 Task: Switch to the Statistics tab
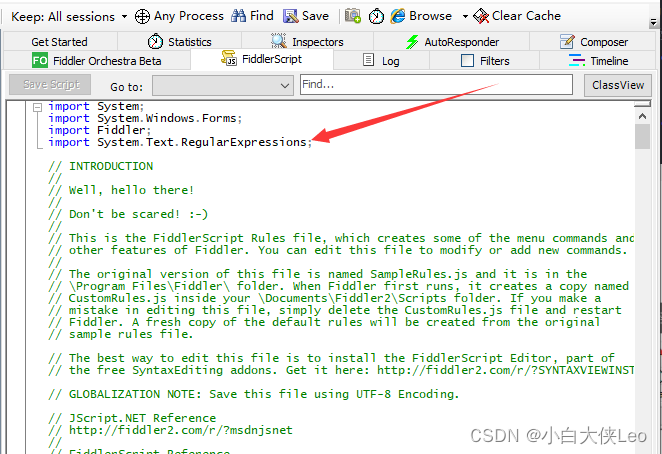[x=179, y=42]
